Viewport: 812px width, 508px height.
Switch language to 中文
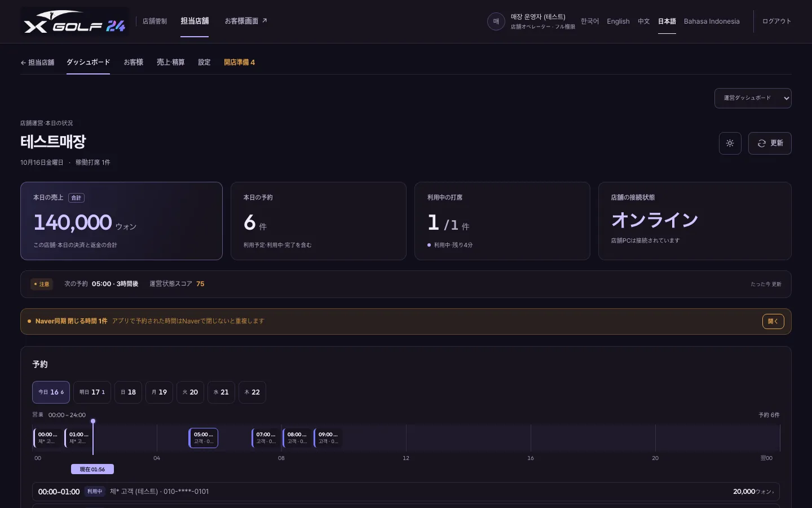tap(643, 21)
